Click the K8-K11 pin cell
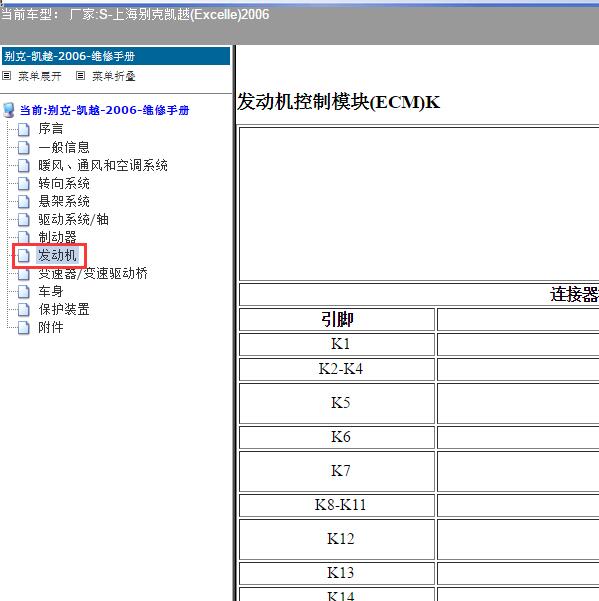The image size is (599, 601). tap(337, 505)
